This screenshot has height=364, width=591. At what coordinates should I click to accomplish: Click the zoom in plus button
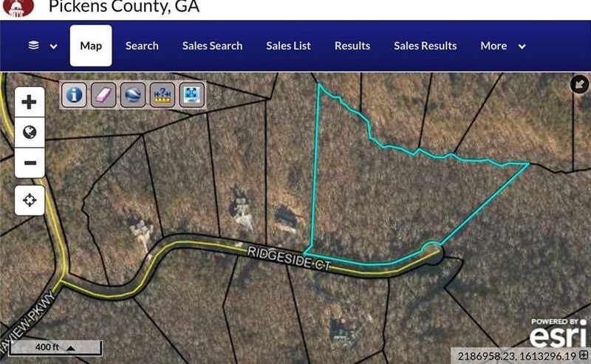(x=30, y=102)
